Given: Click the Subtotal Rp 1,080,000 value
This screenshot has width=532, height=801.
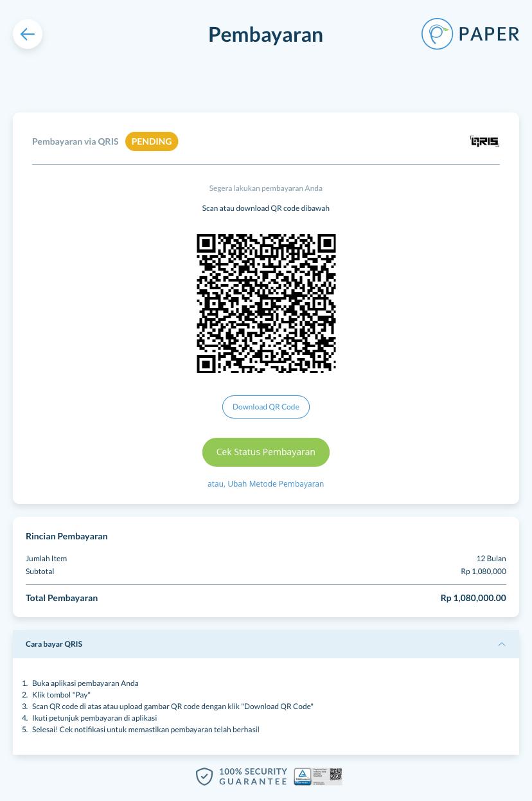Looking at the screenshot, I should (x=483, y=571).
